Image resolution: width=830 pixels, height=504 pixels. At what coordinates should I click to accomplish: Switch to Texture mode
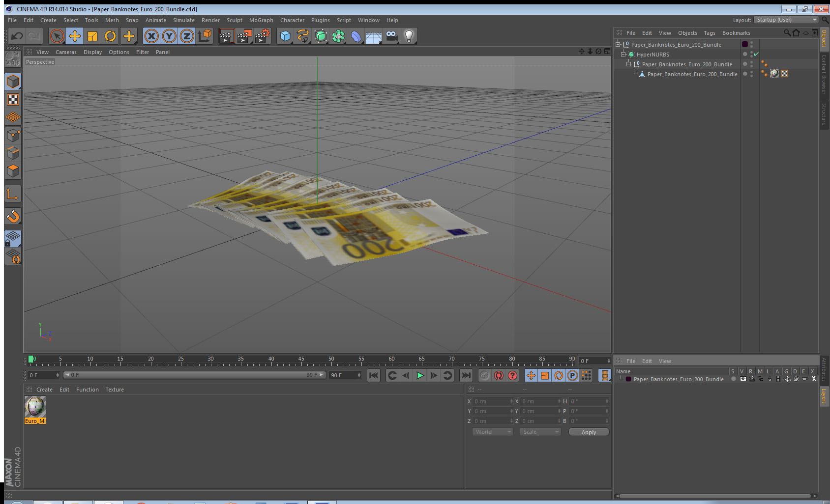13,100
